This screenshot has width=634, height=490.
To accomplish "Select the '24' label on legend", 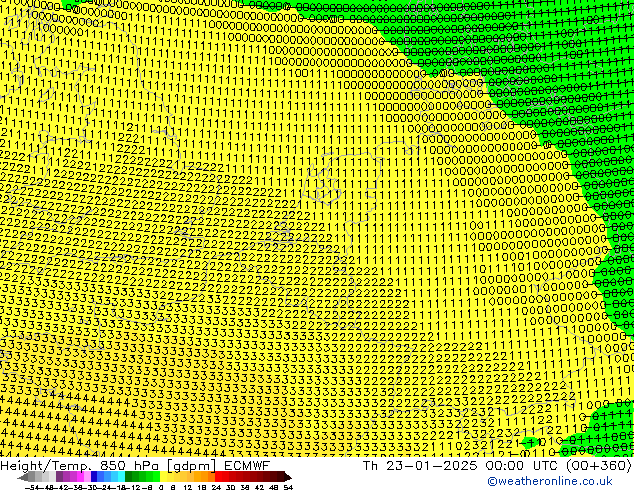I will coord(216,487).
